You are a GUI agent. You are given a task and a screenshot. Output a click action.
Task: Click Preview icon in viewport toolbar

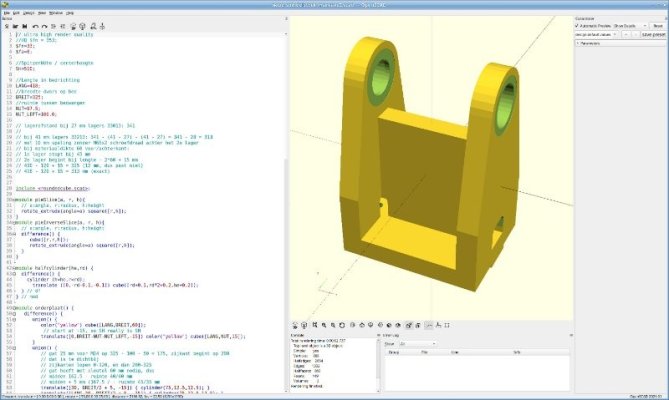click(295, 325)
